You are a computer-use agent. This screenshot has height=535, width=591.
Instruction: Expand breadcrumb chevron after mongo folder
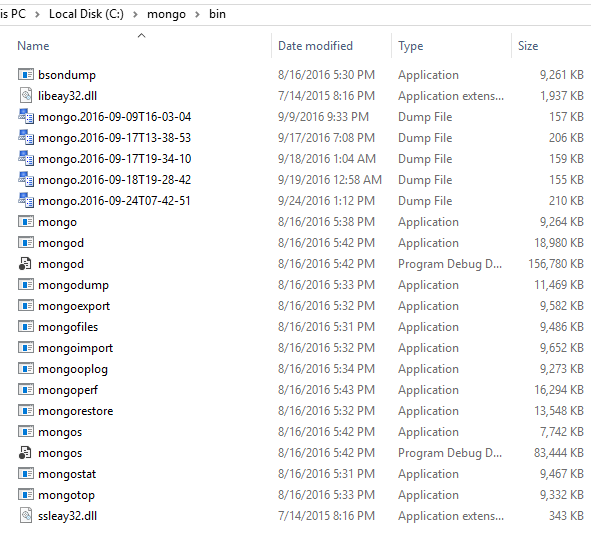pos(198,15)
